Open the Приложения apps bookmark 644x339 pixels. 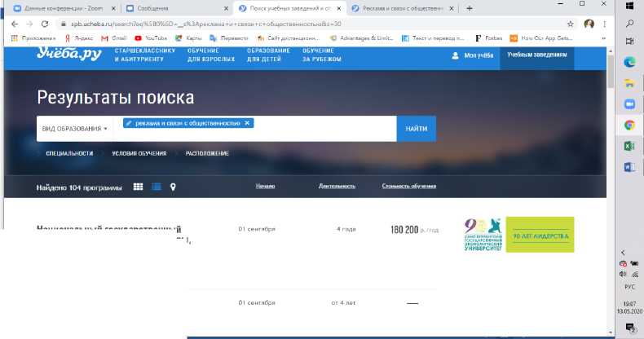(33, 38)
